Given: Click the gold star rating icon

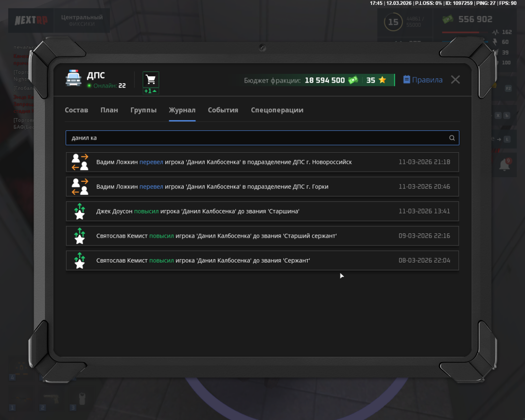Looking at the screenshot, I should pos(383,80).
